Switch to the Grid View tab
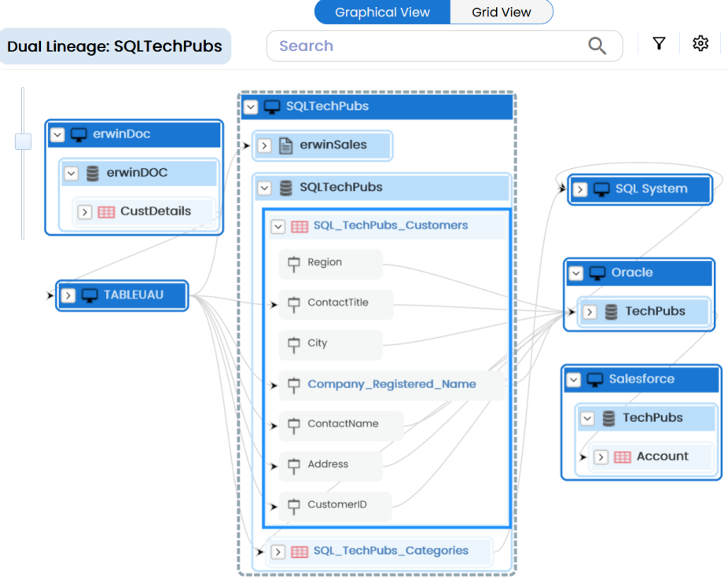Viewport: 728px width, 579px height. click(x=502, y=12)
